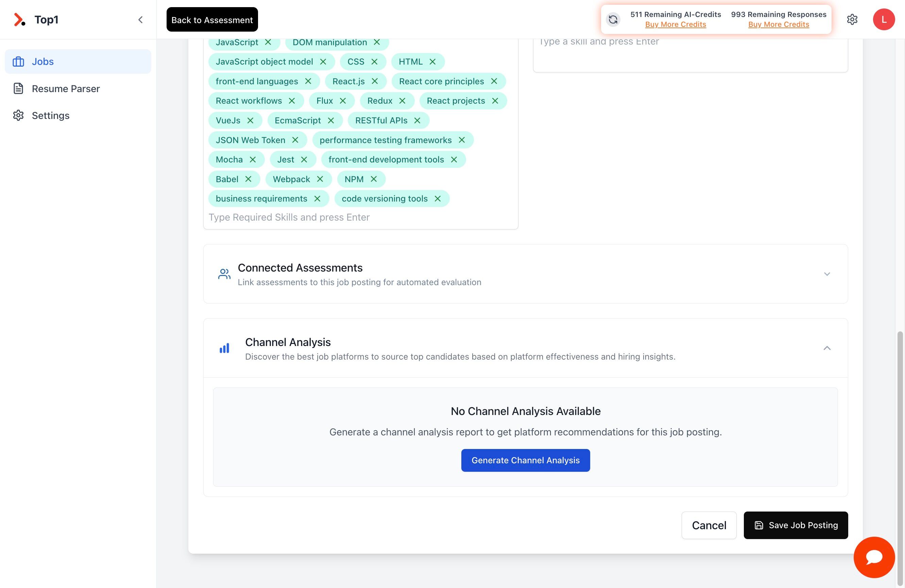Collapse the Channel Analysis section
The width and height of the screenshot is (905, 588).
coord(827,348)
